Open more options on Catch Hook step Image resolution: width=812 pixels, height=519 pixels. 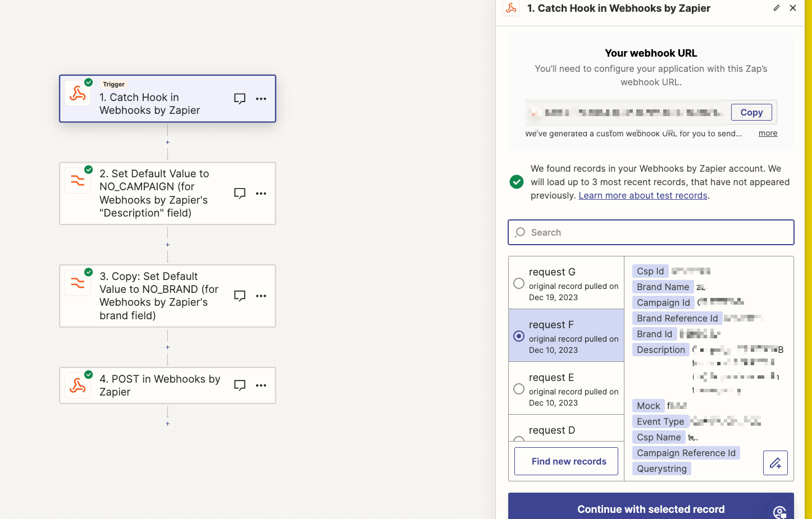(261, 99)
